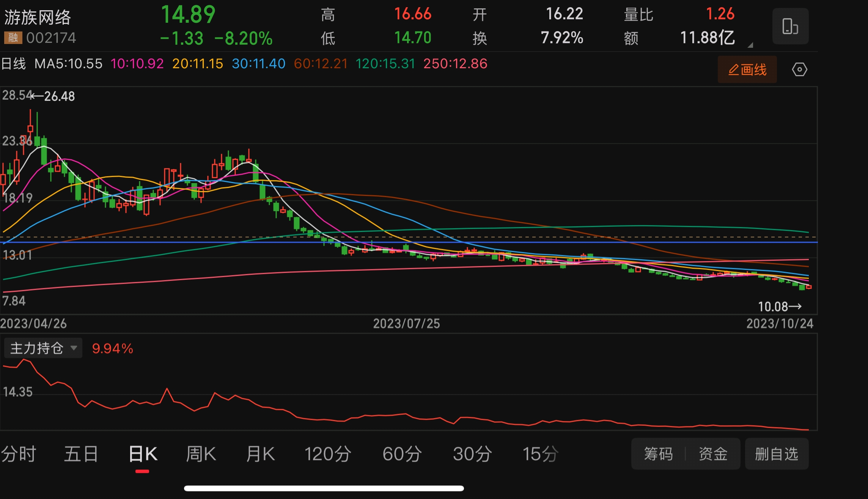Tap the MA250 value 250:12.86
Viewport: 868px width, 499px height.
click(455, 64)
